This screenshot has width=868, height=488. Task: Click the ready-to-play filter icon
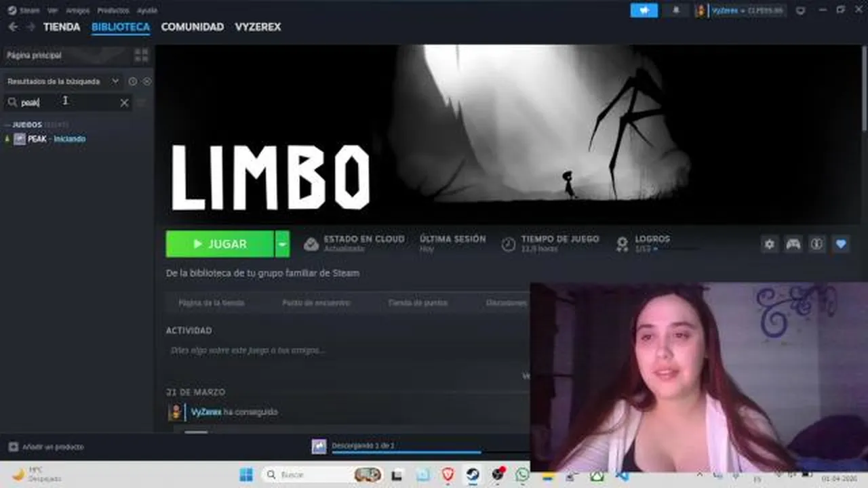point(146,81)
